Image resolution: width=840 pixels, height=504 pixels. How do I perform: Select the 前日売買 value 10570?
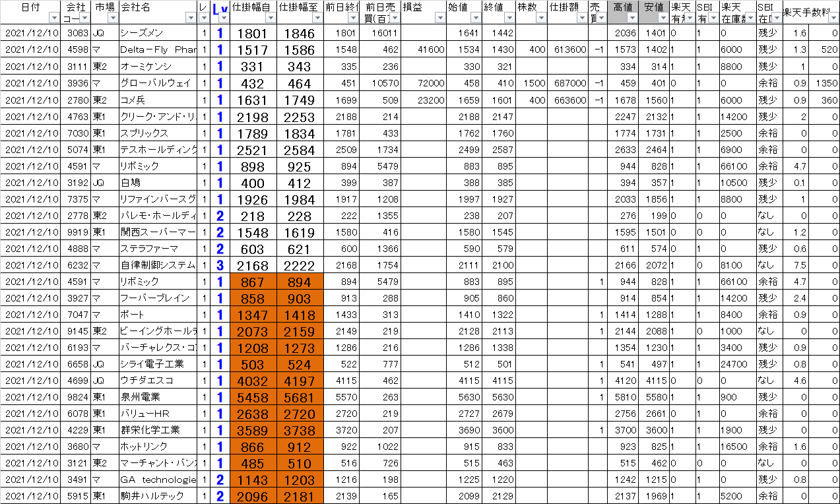(x=379, y=83)
